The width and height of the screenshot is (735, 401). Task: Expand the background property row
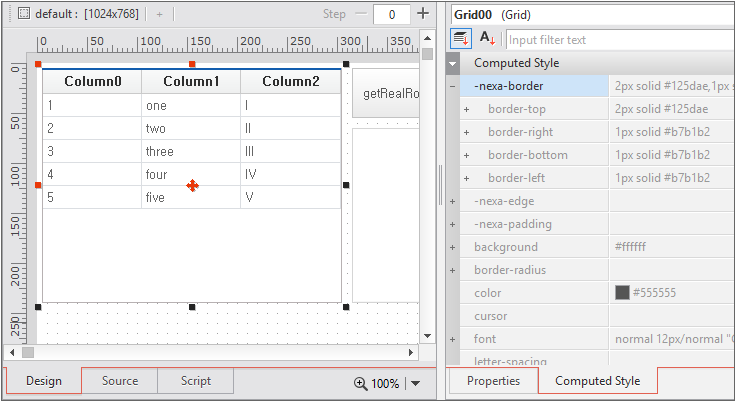click(x=453, y=247)
